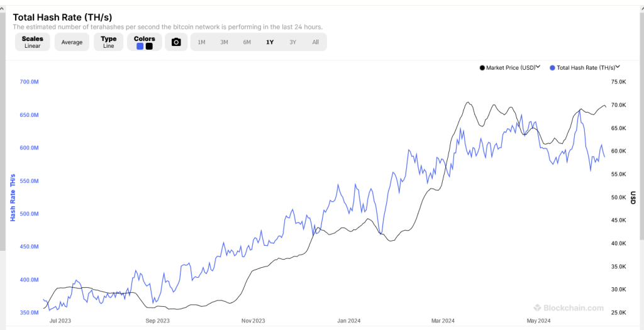Screen dimensions: 644x330
Task: Switch to the 6M time range
Action: pos(247,42)
